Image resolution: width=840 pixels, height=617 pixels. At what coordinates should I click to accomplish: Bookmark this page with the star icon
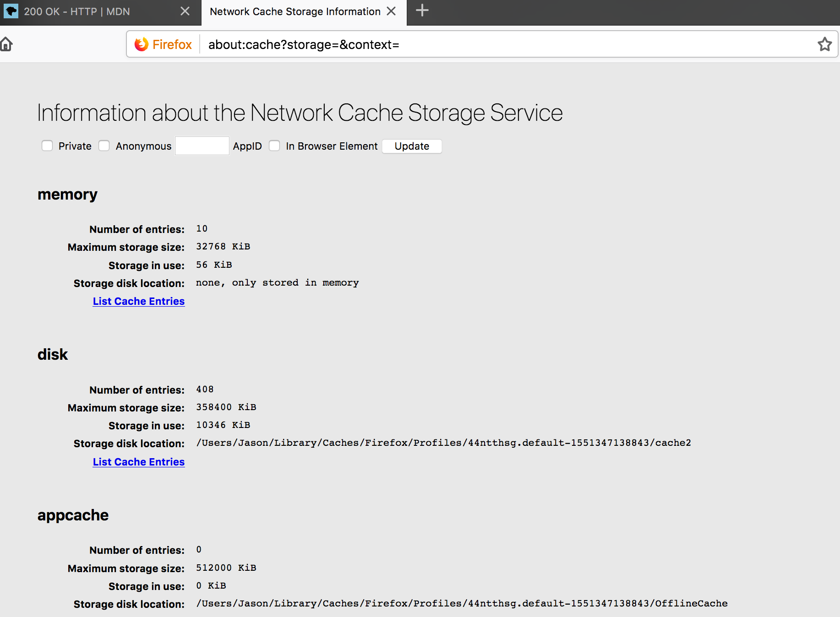tap(824, 44)
